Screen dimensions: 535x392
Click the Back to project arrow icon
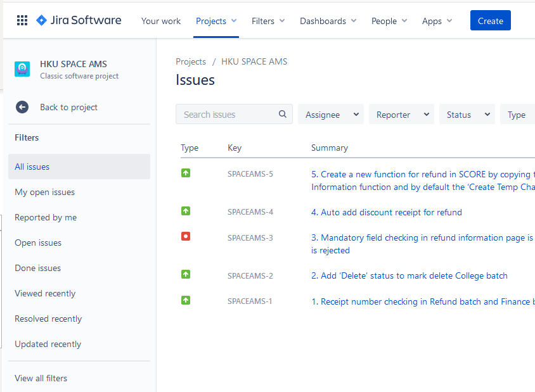point(22,107)
